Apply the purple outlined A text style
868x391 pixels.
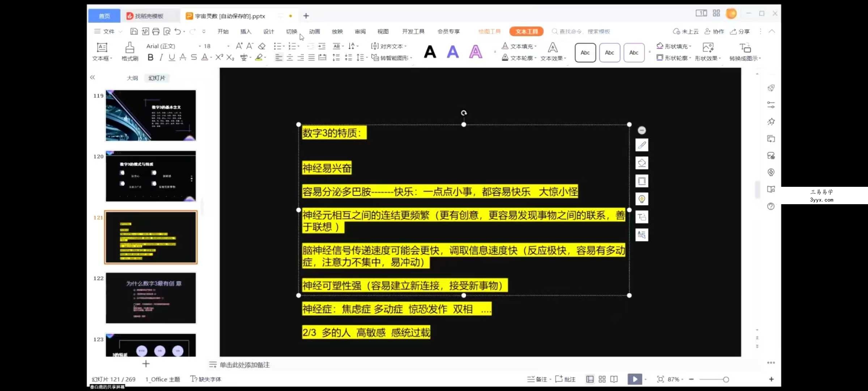coord(476,52)
